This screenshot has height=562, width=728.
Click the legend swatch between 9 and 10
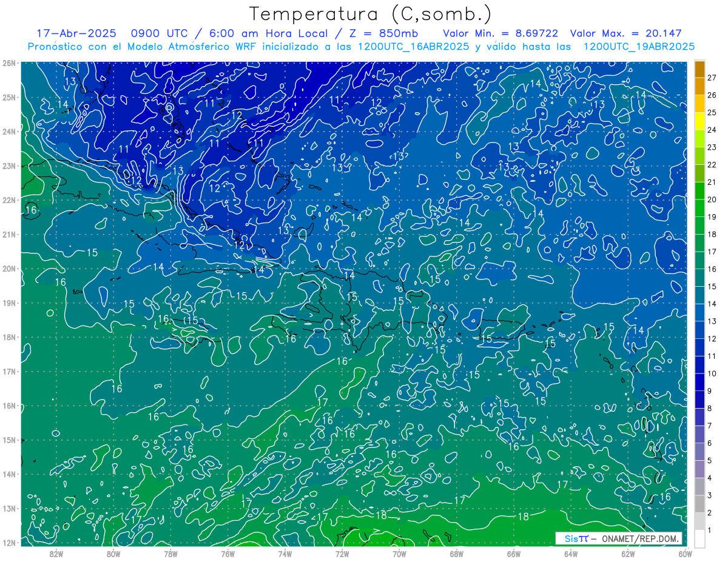pyautogui.click(x=700, y=382)
